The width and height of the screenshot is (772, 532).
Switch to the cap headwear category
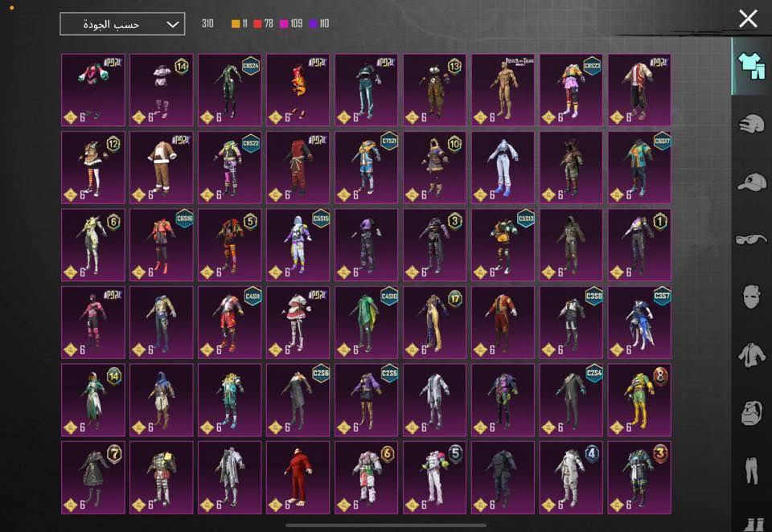752,182
